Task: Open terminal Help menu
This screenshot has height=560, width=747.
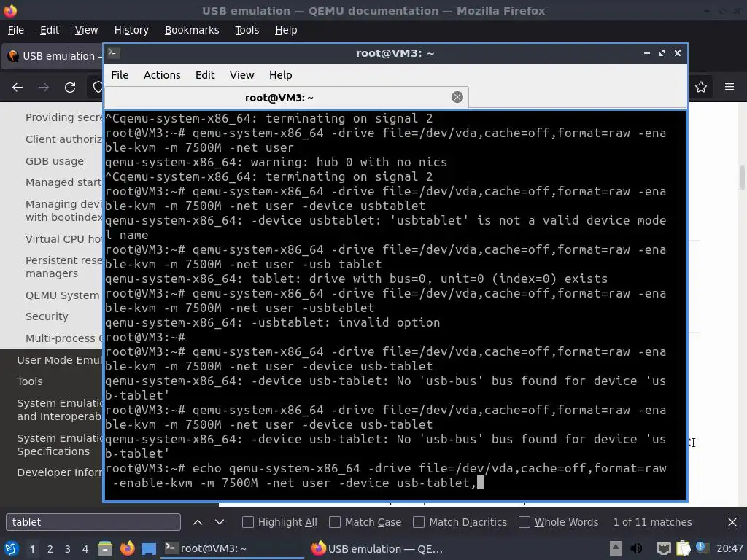Action: click(280, 75)
